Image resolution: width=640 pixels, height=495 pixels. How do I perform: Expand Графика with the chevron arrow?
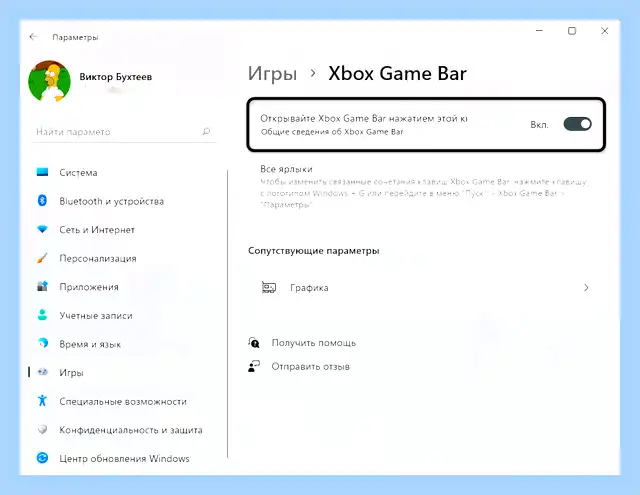tap(586, 288)
